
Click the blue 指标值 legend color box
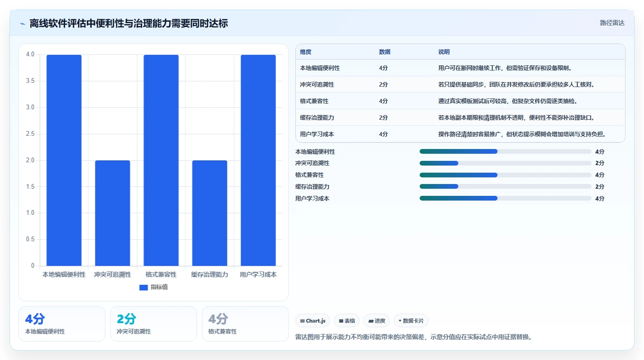[x=144, y=288]
